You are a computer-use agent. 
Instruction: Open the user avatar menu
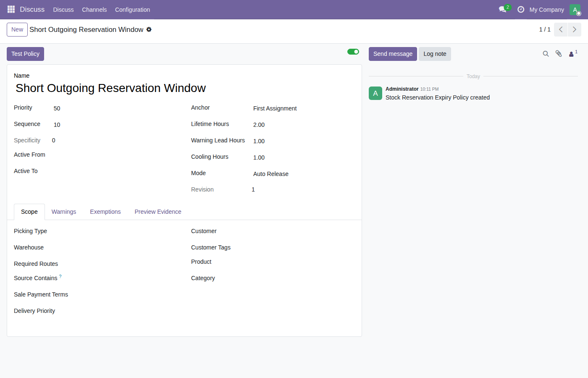pos(575,10)
